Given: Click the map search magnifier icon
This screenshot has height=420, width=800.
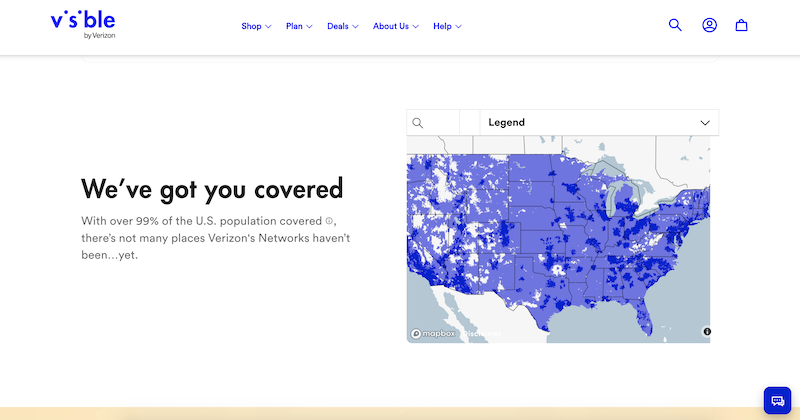Looking at the screenshot, I should pyautogui.click(x=418, y=123).
